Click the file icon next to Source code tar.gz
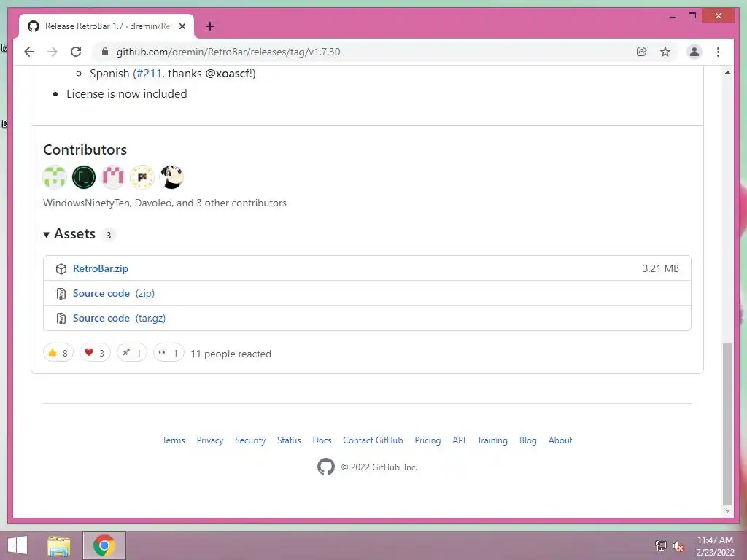This screenshot has height=560, width=747. (x=61, y=319)
